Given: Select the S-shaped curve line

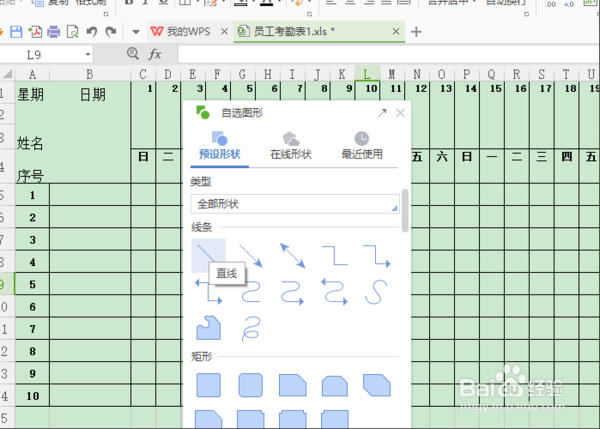Looking at the screenshot, I should point(377,292).
